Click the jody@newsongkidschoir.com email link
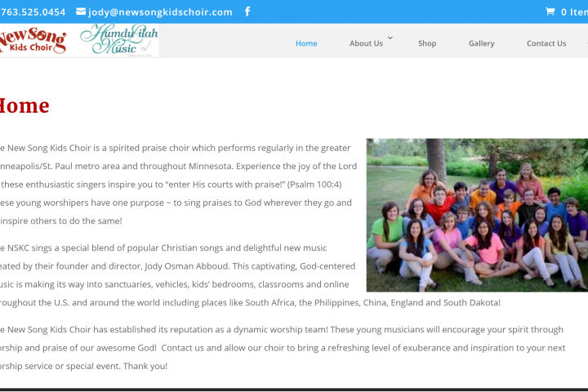588x392 pixels. point(160,12)
